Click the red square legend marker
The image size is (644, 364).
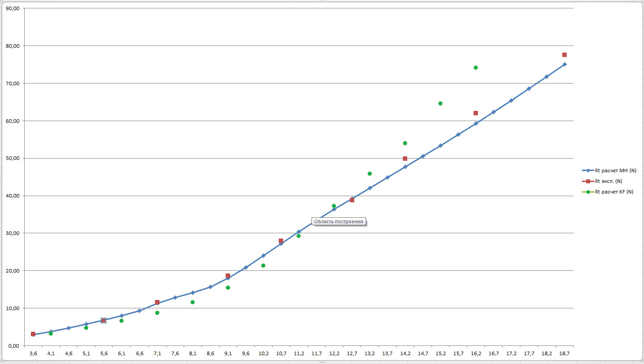588,181
